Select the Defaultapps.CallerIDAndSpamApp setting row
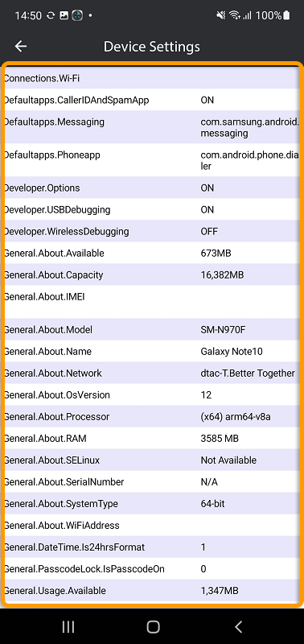Image resolution: width=304 pixels, height=644 pixels. coord(152,100)
